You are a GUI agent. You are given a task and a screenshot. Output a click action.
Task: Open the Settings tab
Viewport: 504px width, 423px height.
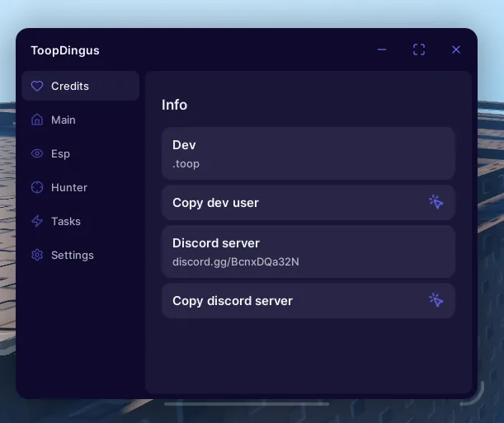[x=80, y=255]
